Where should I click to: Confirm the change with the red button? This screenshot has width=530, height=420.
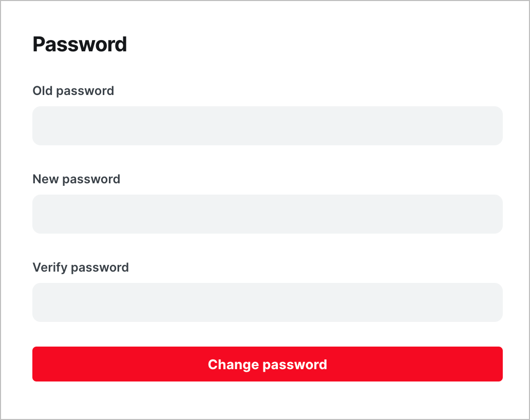(268, 364)
